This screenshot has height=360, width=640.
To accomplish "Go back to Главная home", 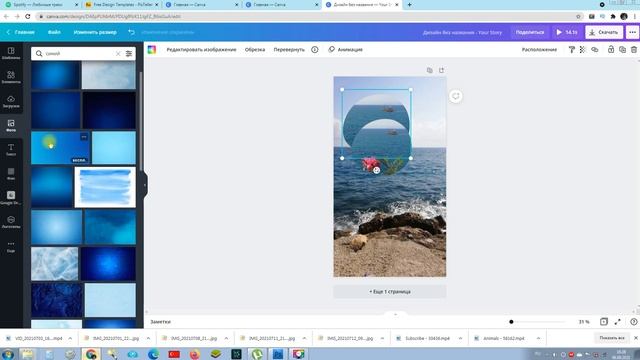I will click(x=20, y=32).
